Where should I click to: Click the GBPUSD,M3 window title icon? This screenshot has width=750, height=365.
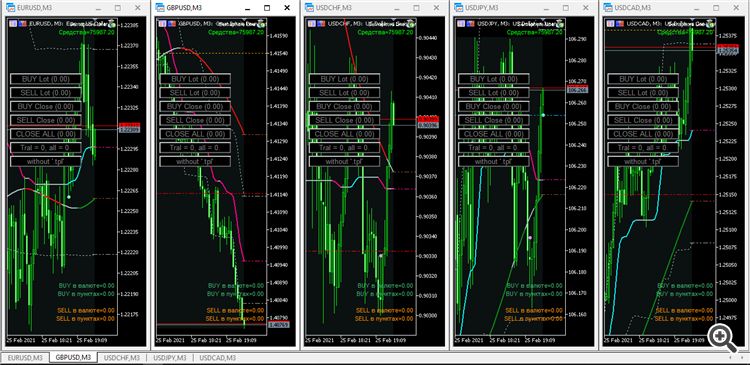click(160, 8)
